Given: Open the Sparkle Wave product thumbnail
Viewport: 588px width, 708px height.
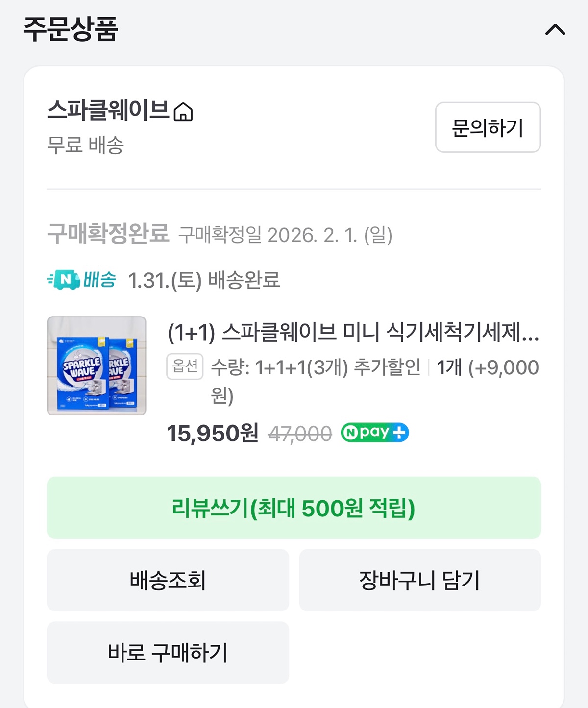Looking at the screenshot, I should (x=97, y=366).
